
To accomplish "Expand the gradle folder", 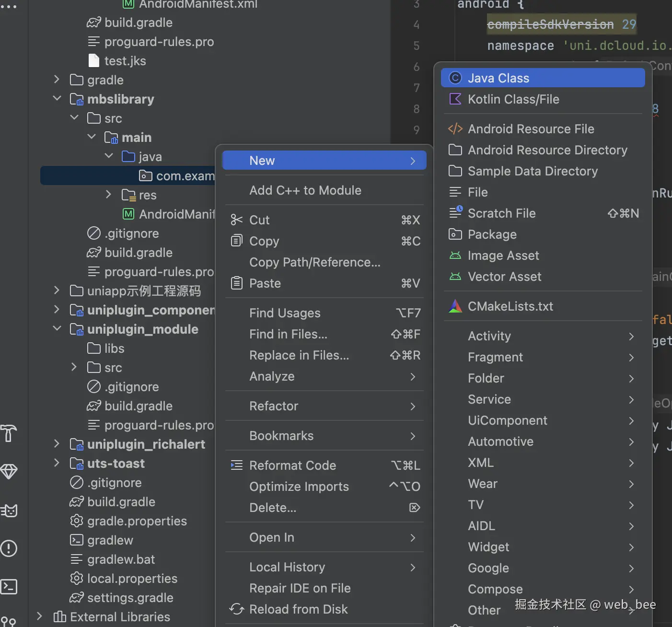I will pyautogui.click(x=57, y=80).
